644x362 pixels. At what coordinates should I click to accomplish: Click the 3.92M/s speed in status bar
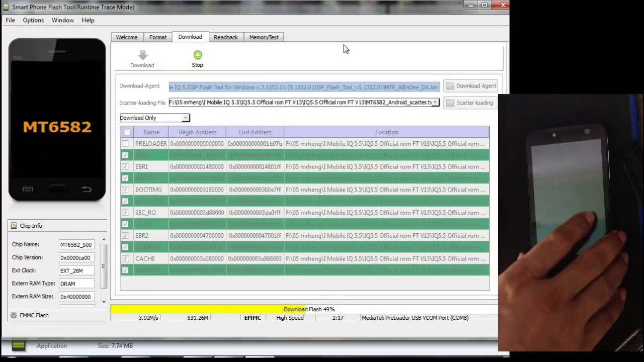148,318
